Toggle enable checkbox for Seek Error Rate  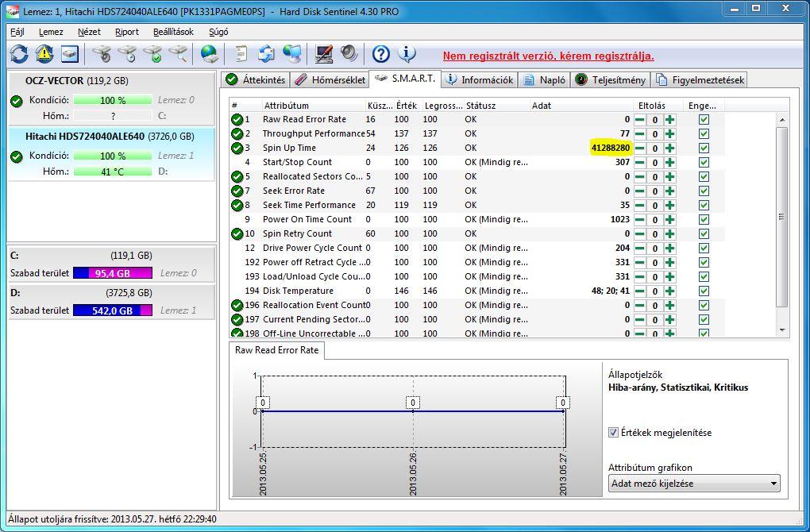coord(704,191)
